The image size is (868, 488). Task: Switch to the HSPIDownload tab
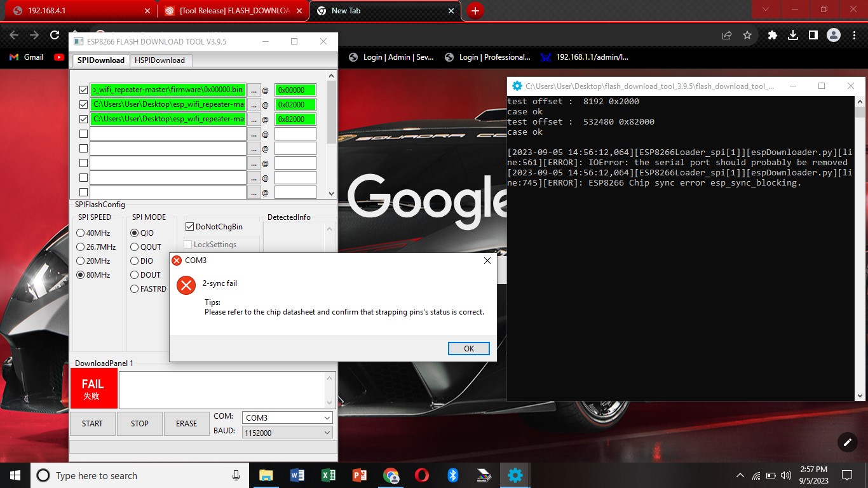[x=160, y=60]
